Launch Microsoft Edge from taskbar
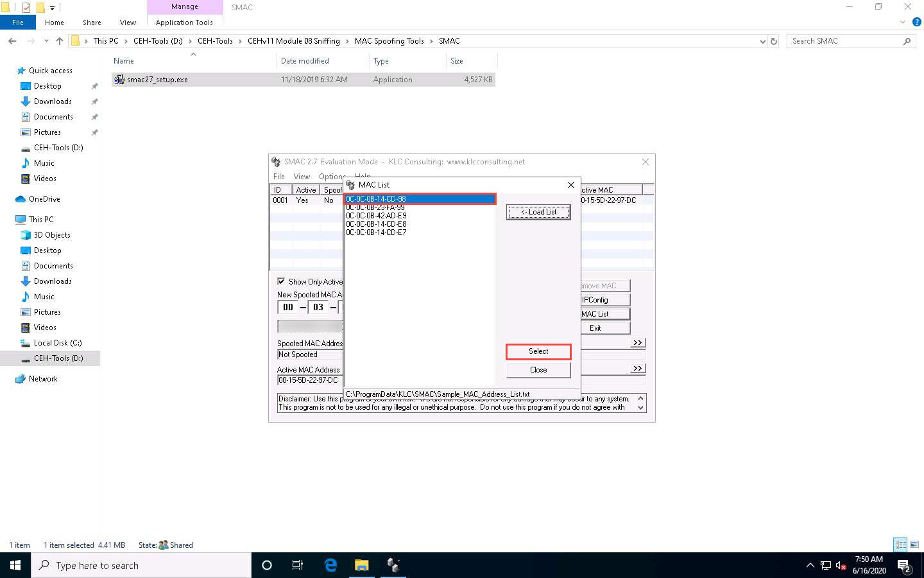Viewport: 924px width, 578px height. click(x=330, y=565)
